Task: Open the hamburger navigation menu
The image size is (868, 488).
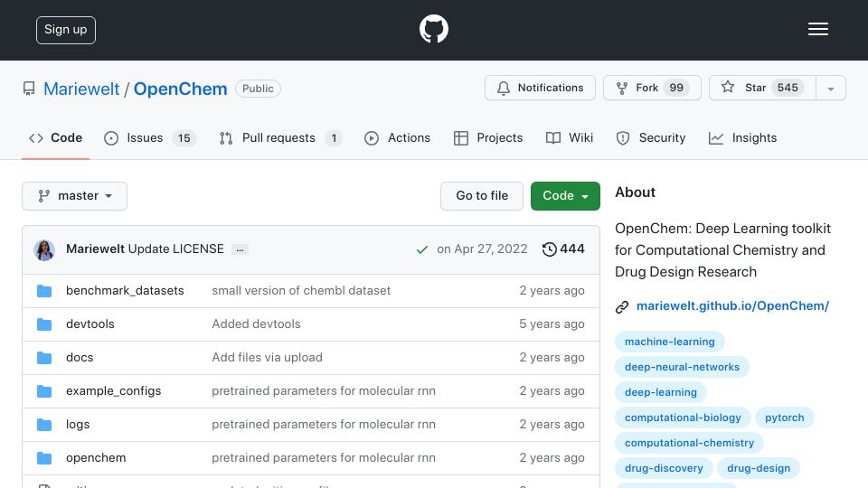Action: [x=817, y=29]
